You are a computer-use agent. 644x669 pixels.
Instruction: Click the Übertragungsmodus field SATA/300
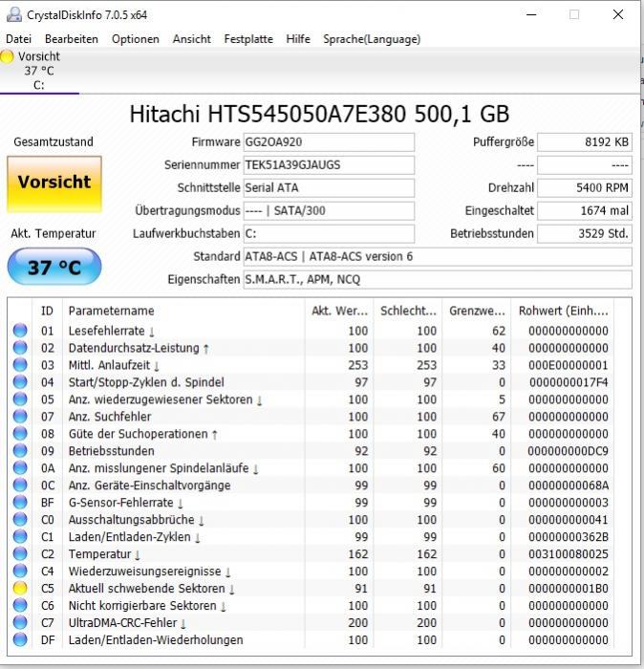(329, 211)
